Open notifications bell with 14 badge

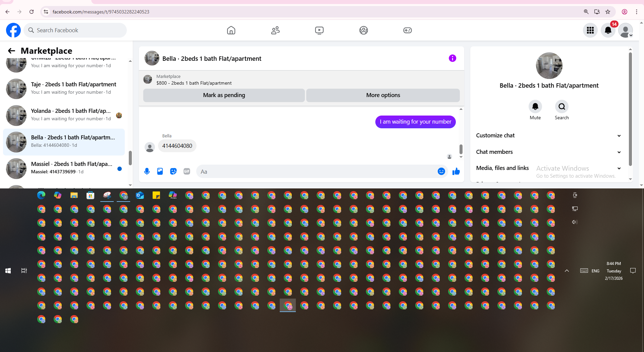click(x=608, y=30)
